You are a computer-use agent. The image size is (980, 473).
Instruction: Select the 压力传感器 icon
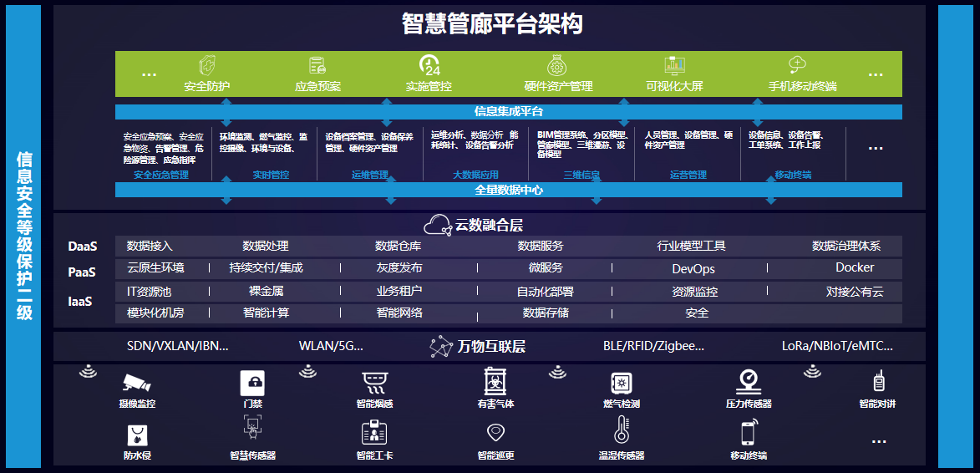749,381
